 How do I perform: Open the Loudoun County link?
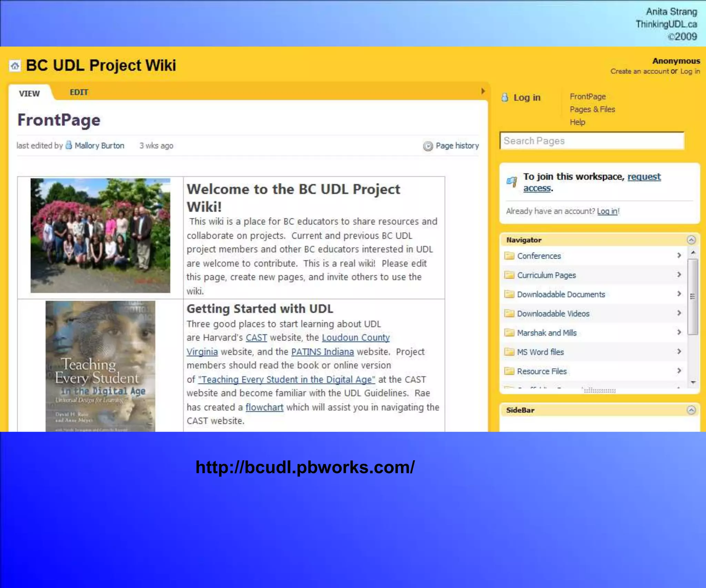pos(356,338)
